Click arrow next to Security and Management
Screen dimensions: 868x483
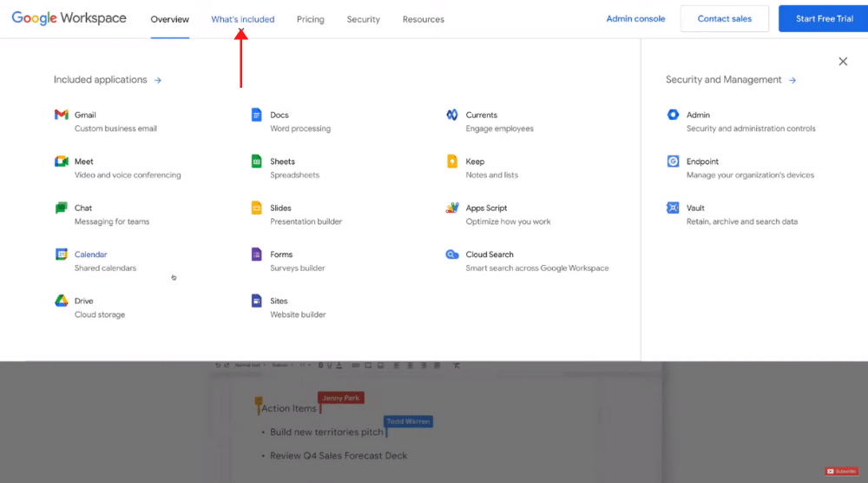792,80
